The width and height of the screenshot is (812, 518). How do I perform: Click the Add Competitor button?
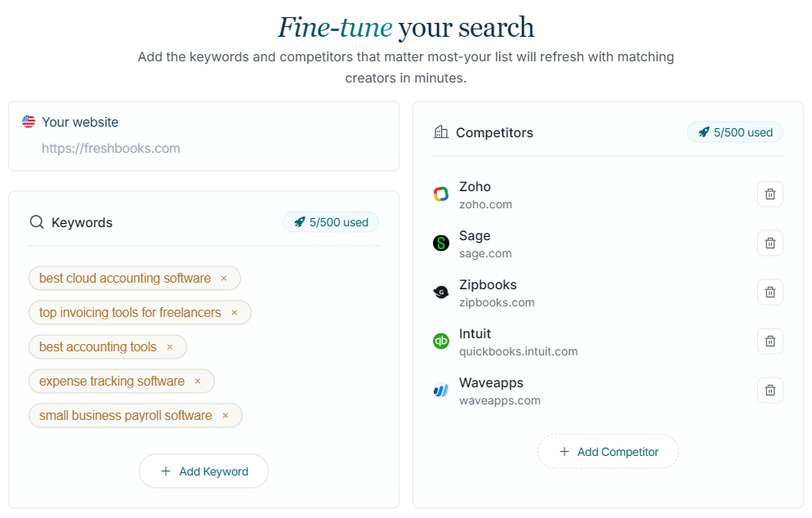(x=608, y=452)
